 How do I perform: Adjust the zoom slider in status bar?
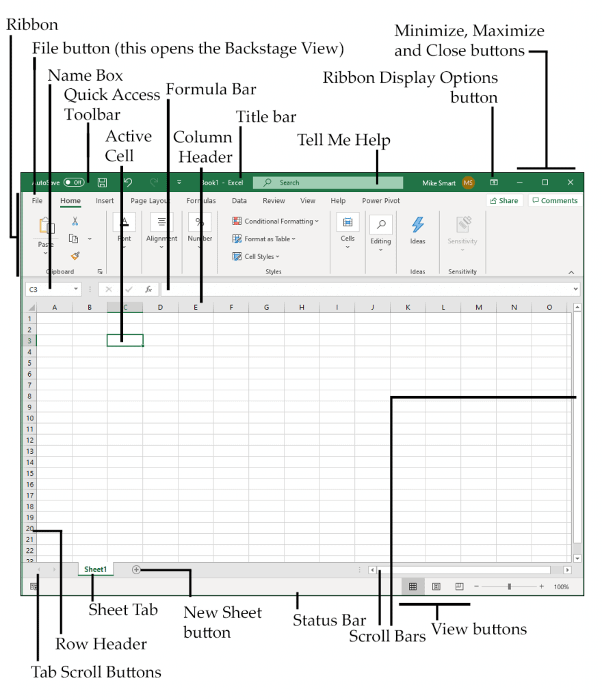tap(509, 586)
